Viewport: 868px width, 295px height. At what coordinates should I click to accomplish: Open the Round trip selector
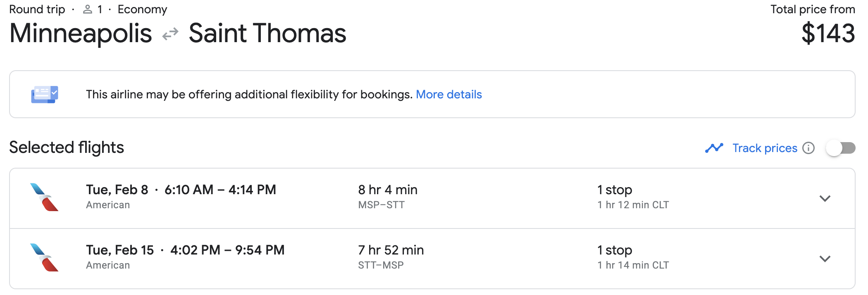tap(37, 9)
